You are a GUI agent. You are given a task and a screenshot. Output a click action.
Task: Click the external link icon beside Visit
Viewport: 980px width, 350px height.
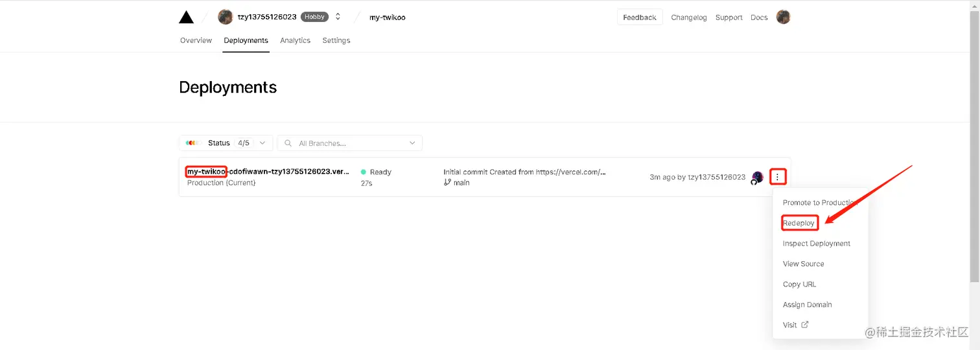(x=805, y=325)
